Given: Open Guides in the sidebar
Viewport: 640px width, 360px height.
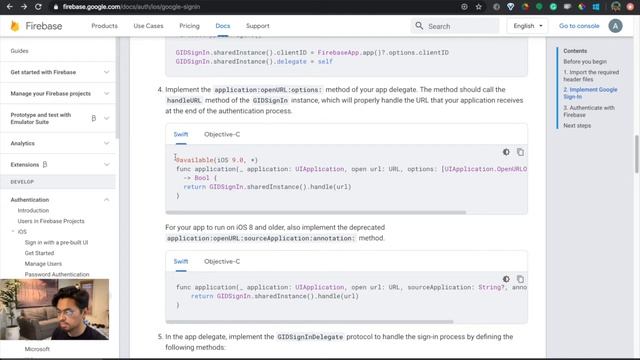Looking at the screenshot, I should (19, 51).
